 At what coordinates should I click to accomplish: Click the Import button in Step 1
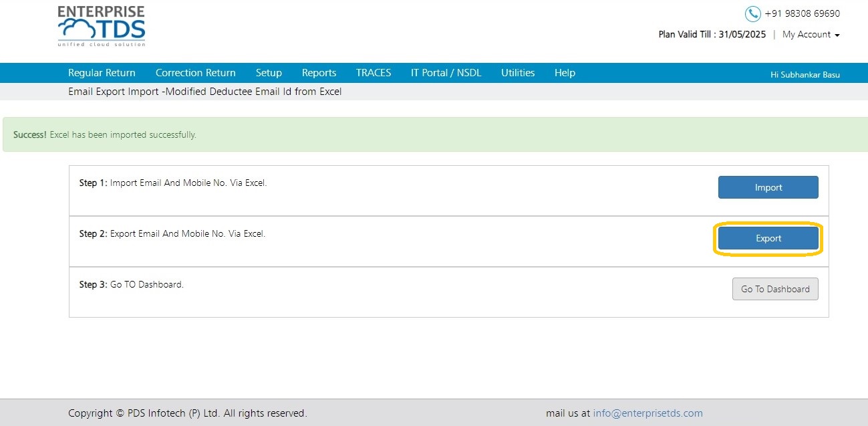768,187
